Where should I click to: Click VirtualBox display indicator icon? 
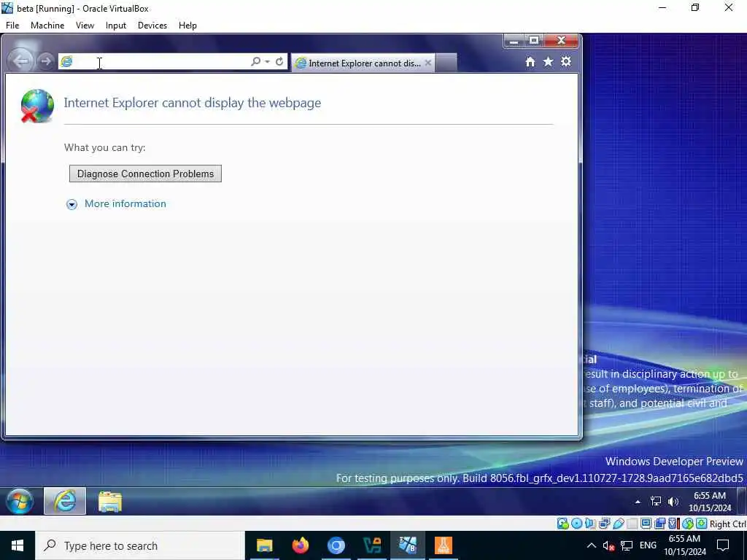click(x=646, y=524)
